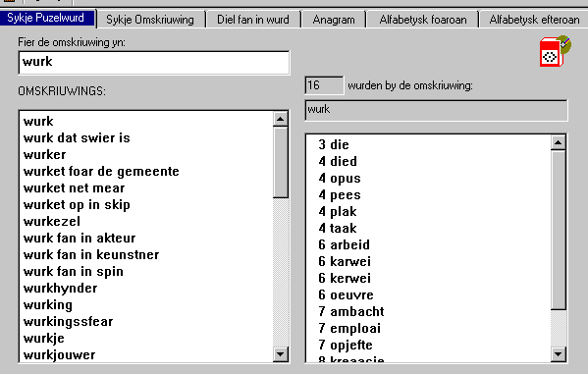Switch to Sykje Omskriuwing tab
Image resolution: width=588 pixels, height=374 pixels.
tap(150, 20)
